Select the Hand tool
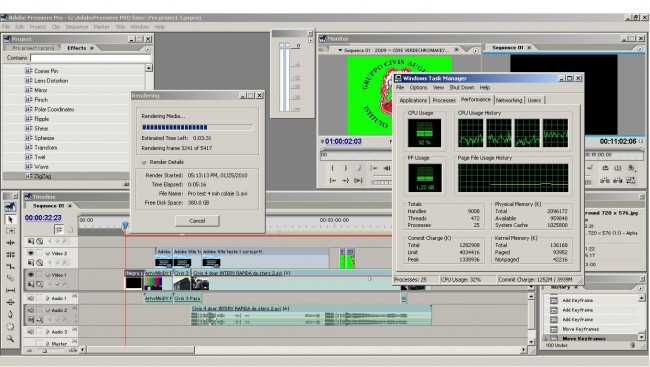The height and width of the screenshot is (367, 650). [x=10, y=326]
